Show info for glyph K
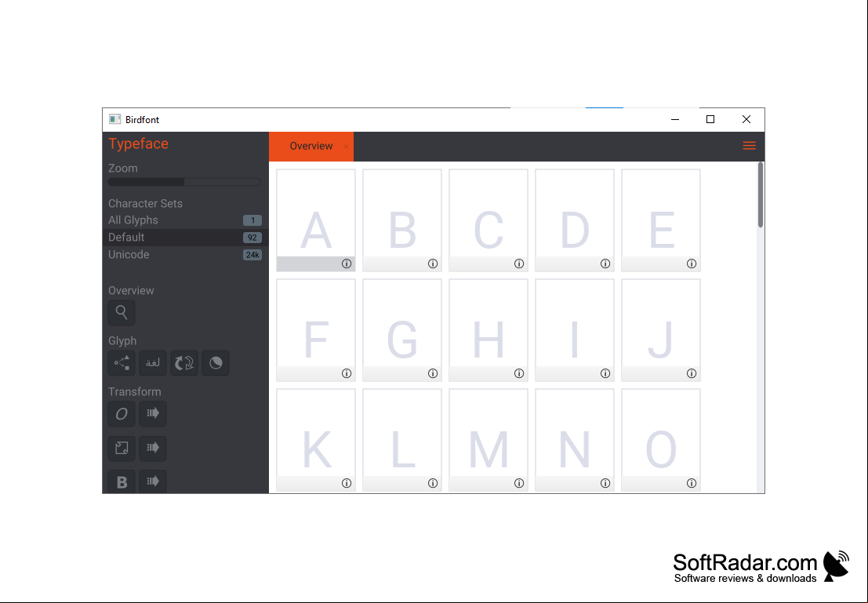Screen dimensions: 868x603 point(347,483)
